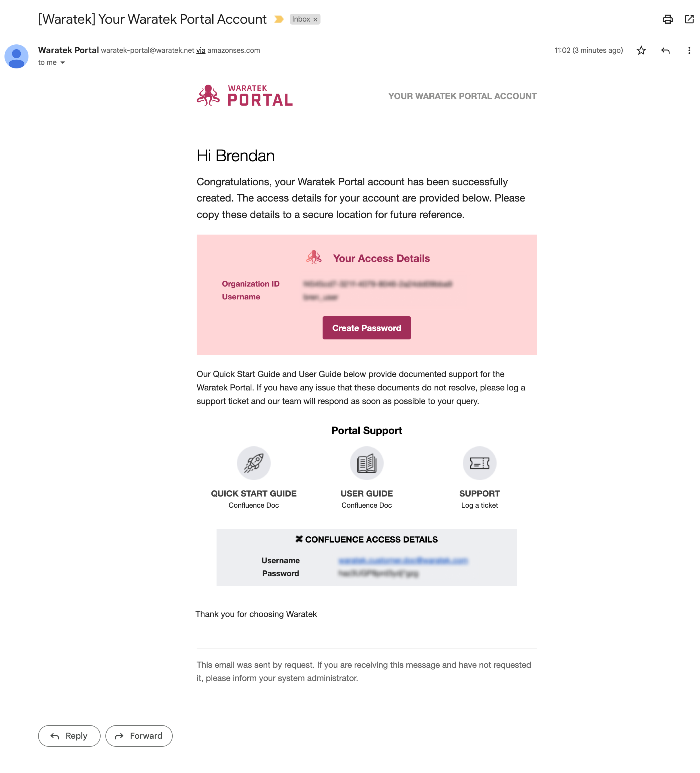
Task: Open the User Guide book icon
Action: 367,463
